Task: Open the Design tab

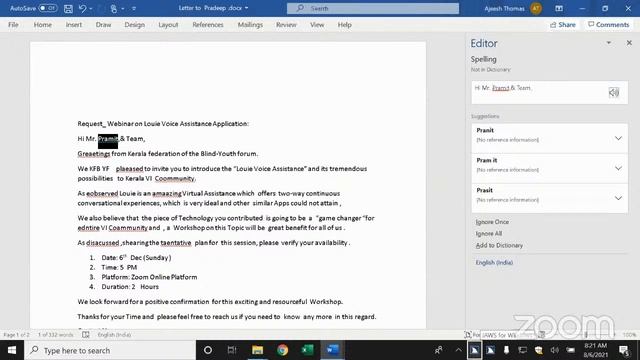Action: (134, 25)
